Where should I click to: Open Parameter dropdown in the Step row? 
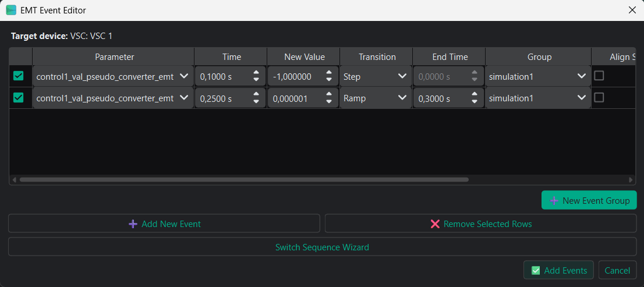tap(113, 76)
